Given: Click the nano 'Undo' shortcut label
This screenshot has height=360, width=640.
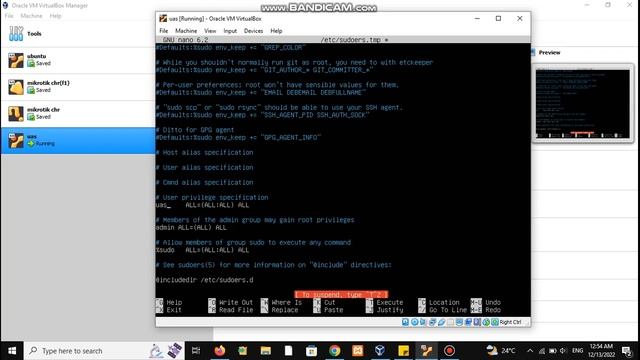Looking at the screenshot, I should pos(493,302).
